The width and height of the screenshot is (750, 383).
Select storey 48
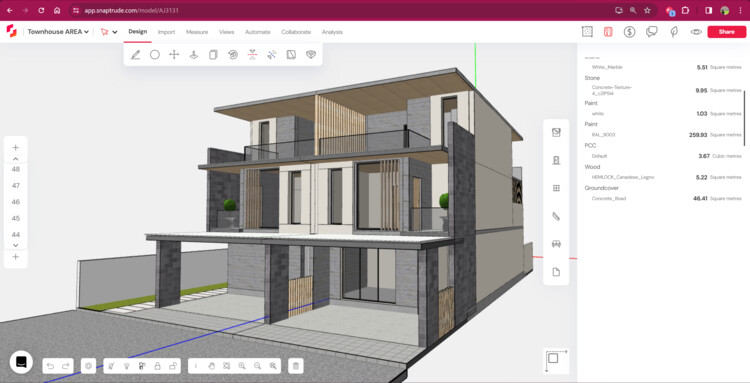[x=16, y=169]
